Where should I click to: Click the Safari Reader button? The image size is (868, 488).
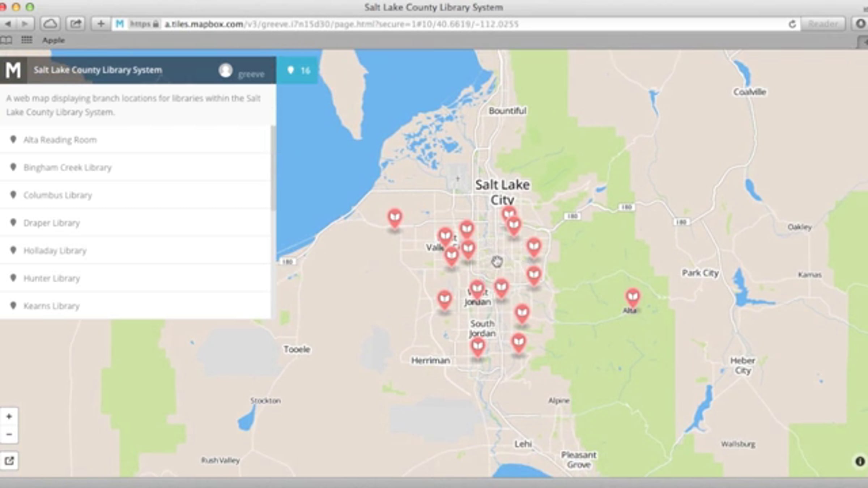pyautogui.click(x=823, y=24)
